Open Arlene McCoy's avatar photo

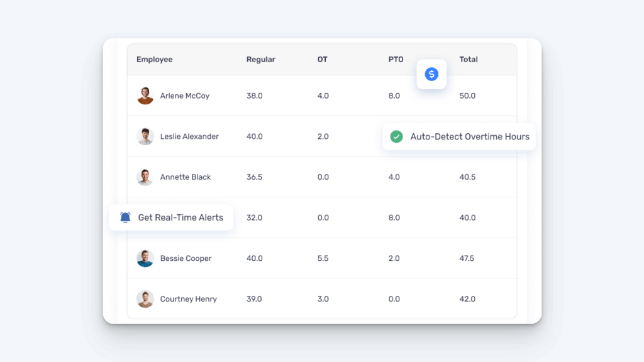pyautogui.click(x=145, y=96)
